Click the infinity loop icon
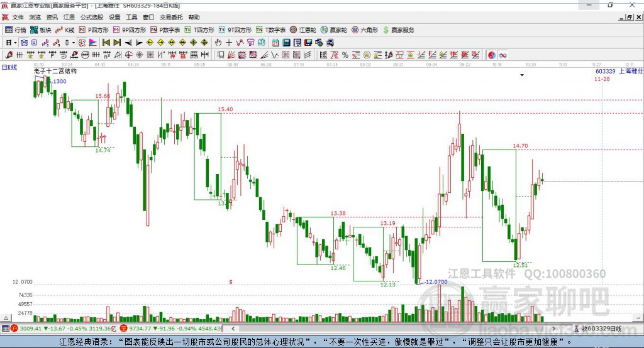644x348 pixels. point(502,55)
